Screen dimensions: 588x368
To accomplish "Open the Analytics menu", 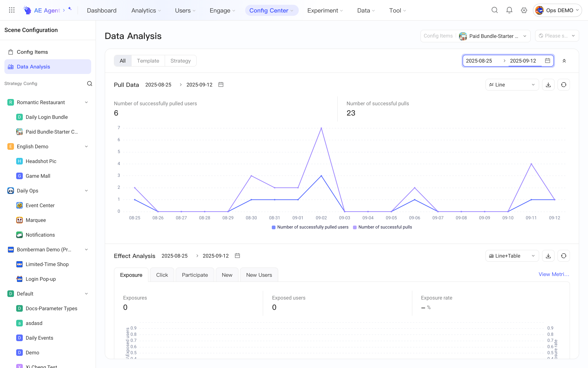I will tap(146, 10).
